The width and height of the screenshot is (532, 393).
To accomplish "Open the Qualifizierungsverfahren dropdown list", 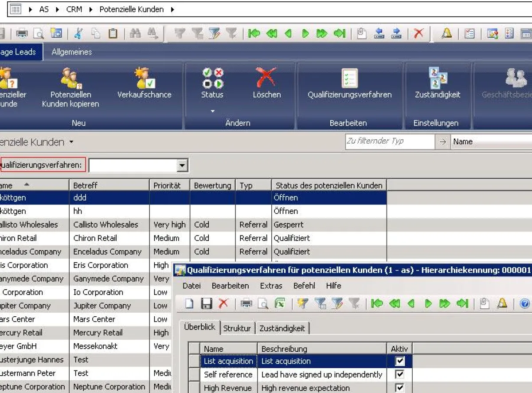I will 182,165.
